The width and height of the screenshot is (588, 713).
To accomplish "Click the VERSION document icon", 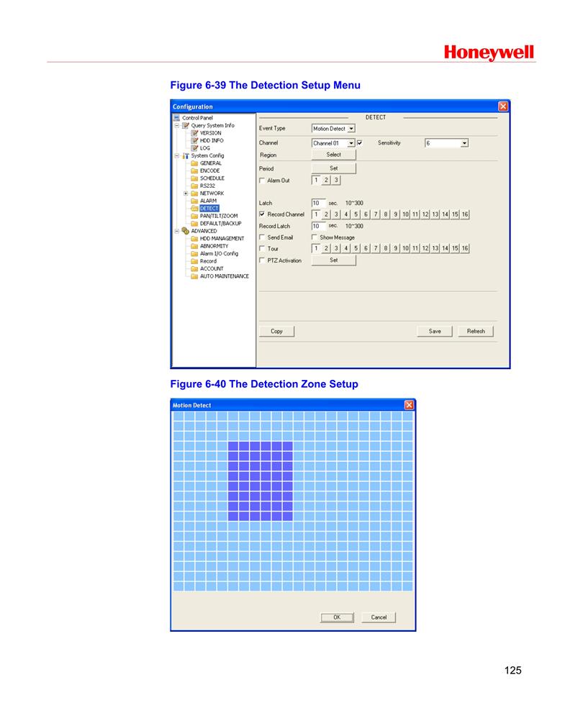I will [194, 133].
